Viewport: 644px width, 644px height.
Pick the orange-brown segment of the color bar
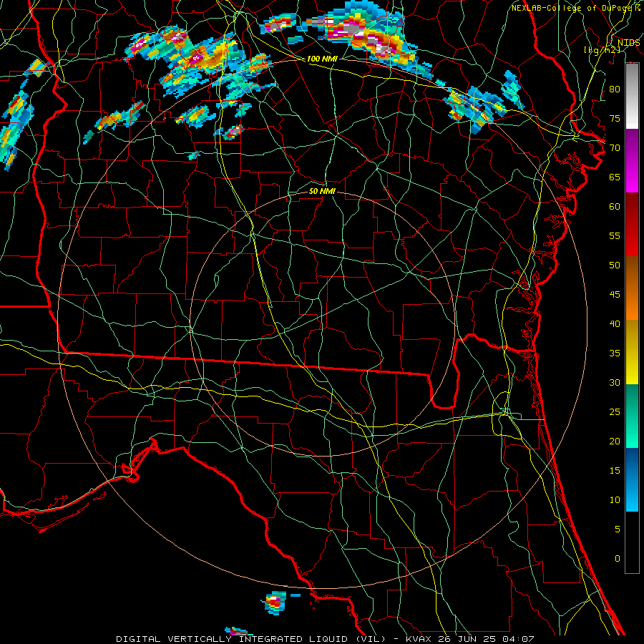coord(632,288)
